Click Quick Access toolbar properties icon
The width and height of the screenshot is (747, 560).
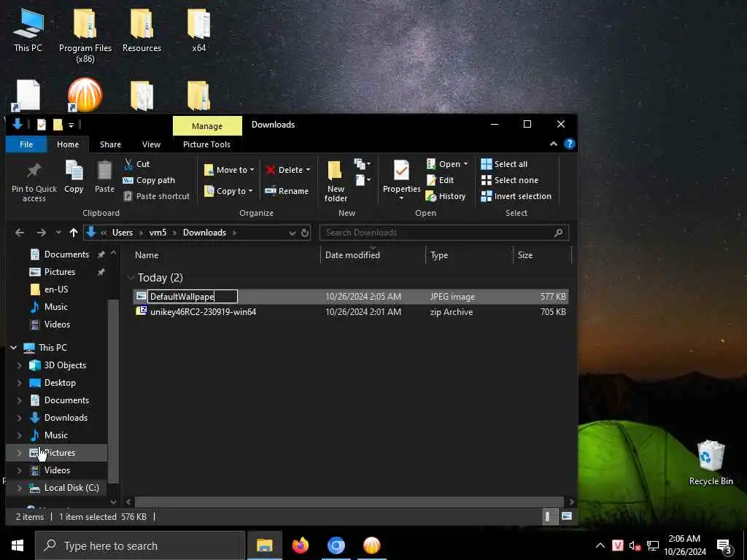[42, 125]
